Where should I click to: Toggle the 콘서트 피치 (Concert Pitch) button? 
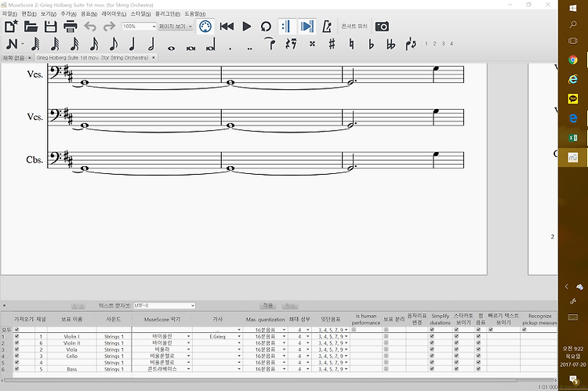tap(354, 26)
